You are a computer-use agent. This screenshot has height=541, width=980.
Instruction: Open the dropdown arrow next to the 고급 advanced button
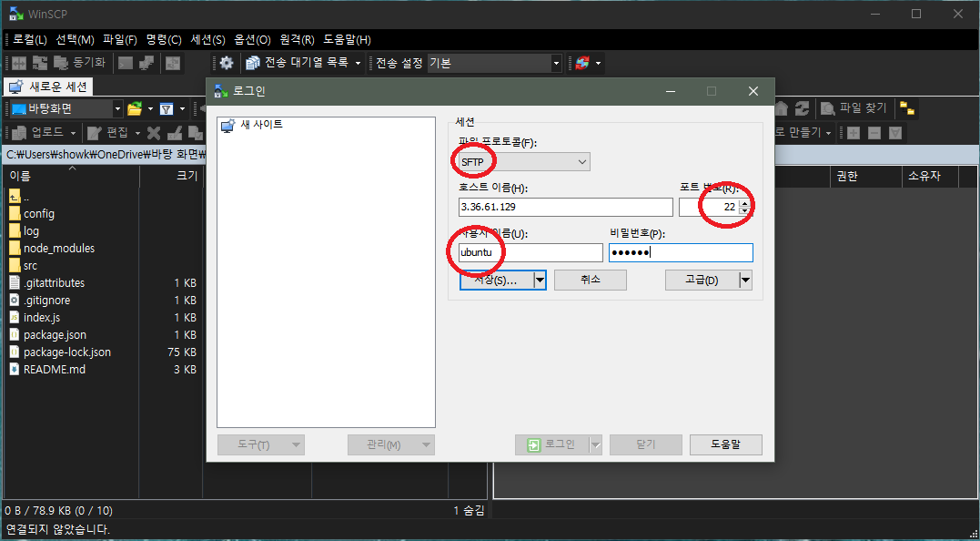click(x=745, y=281)
